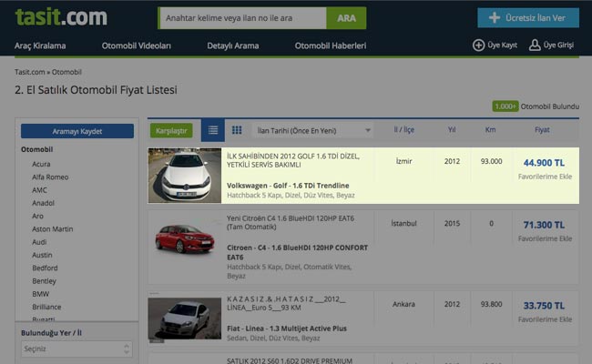Click Tasit.com breadcrumb link
This screenshot has width=592, height=364.
[29, 72]
